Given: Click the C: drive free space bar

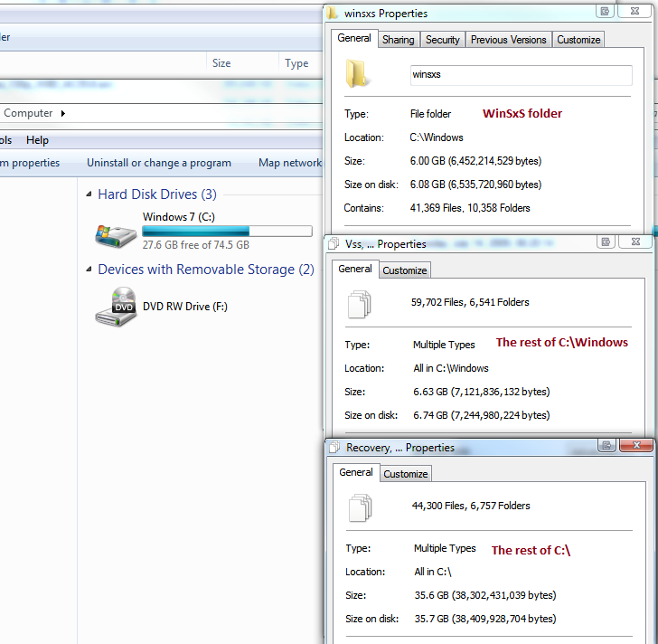Looking at the screenshot, I should click(x=227, y=232).
